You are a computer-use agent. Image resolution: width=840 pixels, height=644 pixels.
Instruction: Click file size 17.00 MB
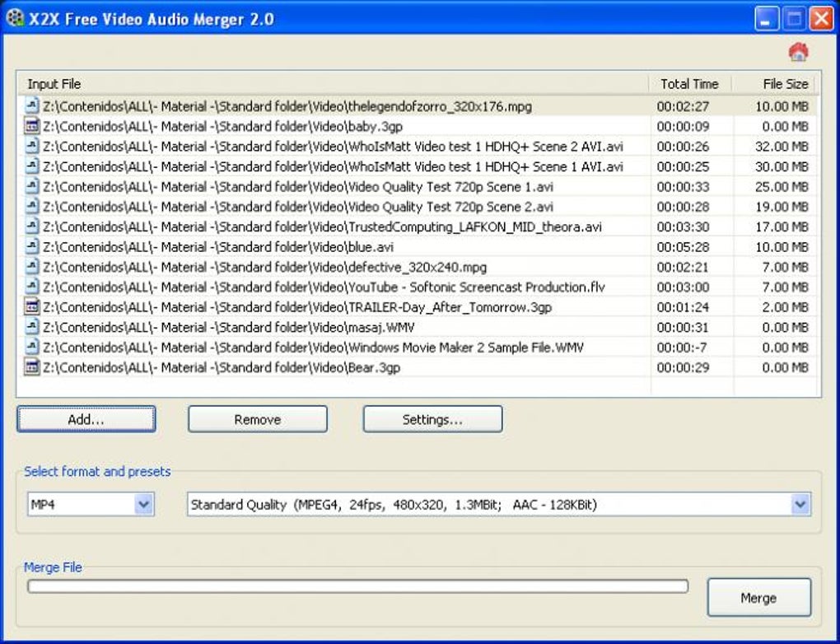[782, 227]
